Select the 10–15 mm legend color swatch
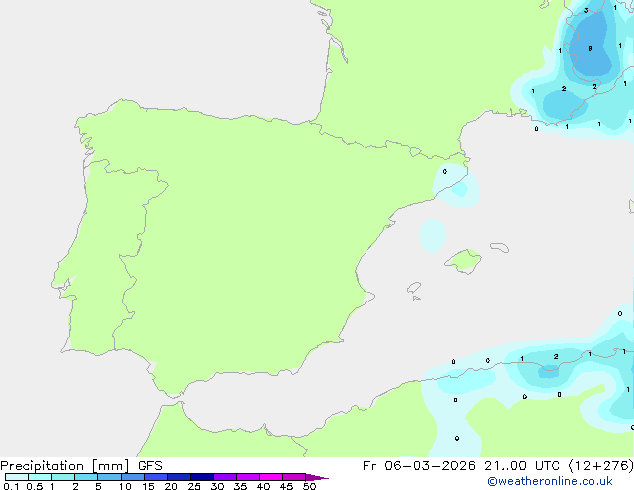Viewport: 634px width, 490px height. [x=133, y=477]
